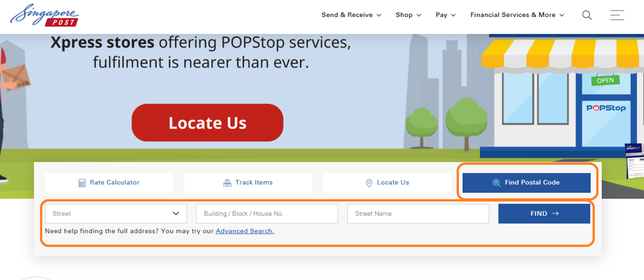Open the hamburger menu icon
Image resolution: width=644 pixels, height=280 pixels.
(617, 15)
